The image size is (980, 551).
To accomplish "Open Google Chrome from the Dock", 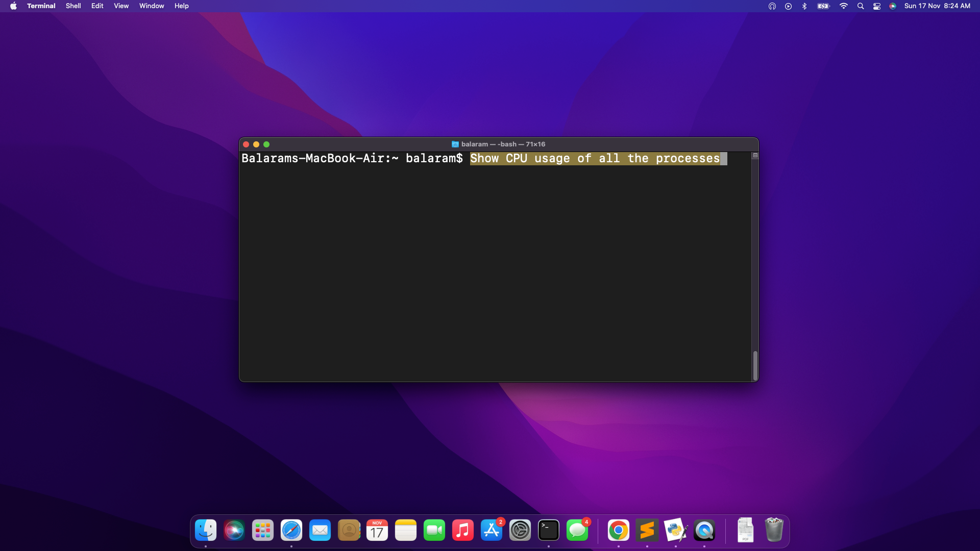I will point(618,531).
